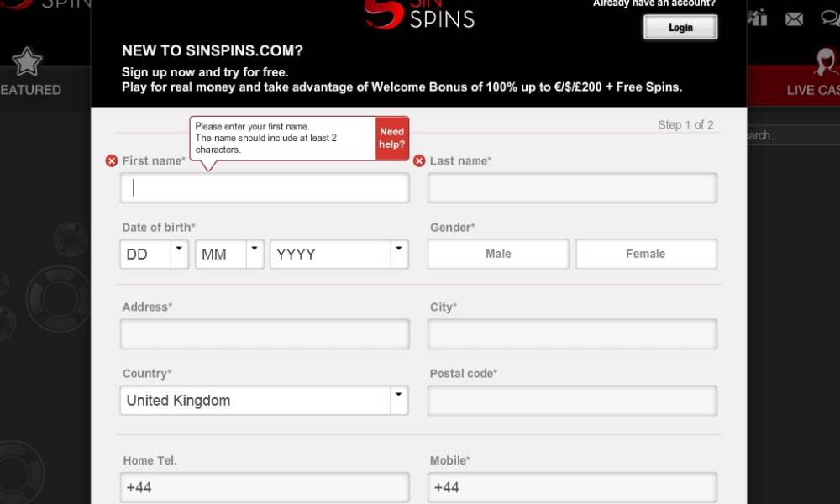Open the MM month dropdown
This screenshot has height=504, width=840.
click(229, 254)
